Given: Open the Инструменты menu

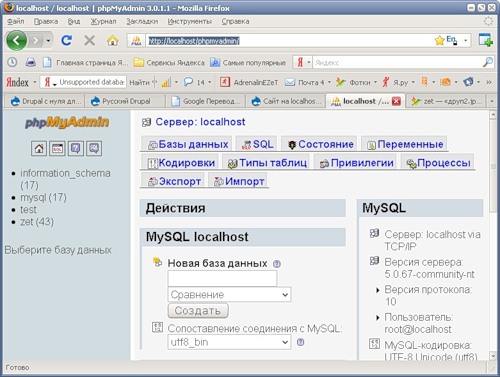Looking at the screenshot, I should coord(190,21).
